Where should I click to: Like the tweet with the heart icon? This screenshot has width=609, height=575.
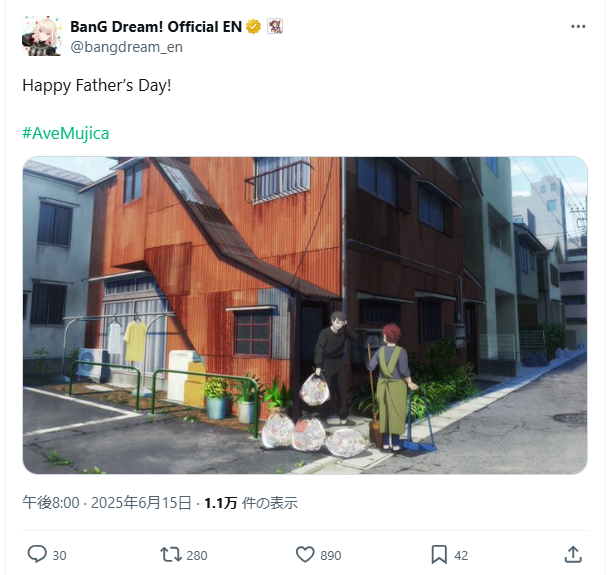coord(305,554)
